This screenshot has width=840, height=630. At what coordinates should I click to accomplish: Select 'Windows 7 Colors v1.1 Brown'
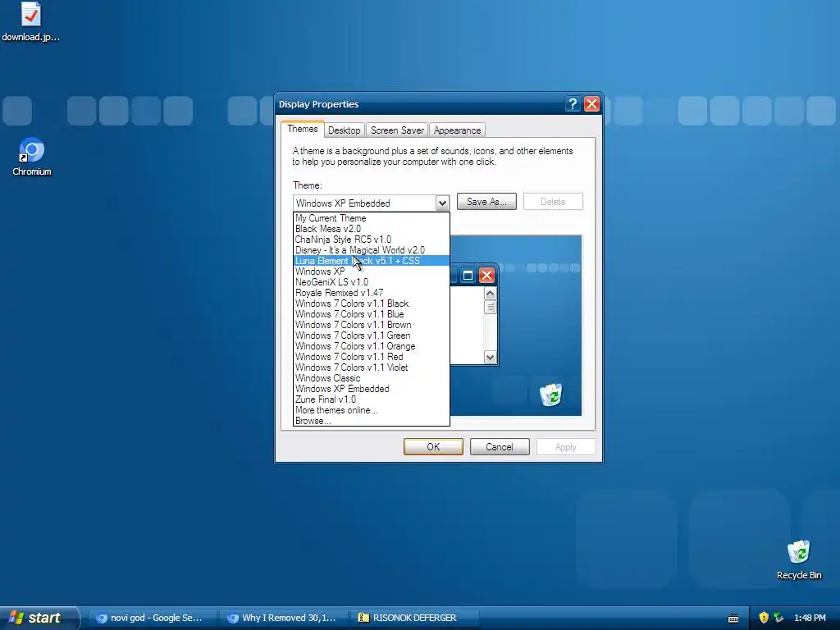[372, 325]
